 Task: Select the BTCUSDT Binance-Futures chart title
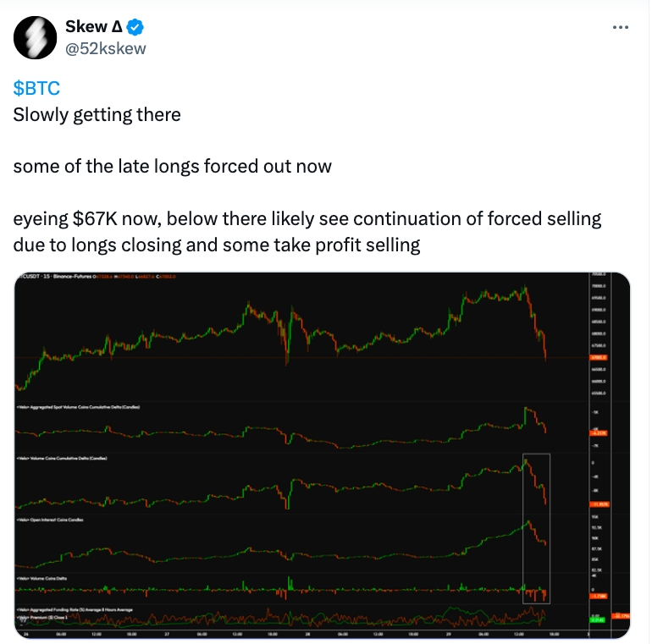55,276
